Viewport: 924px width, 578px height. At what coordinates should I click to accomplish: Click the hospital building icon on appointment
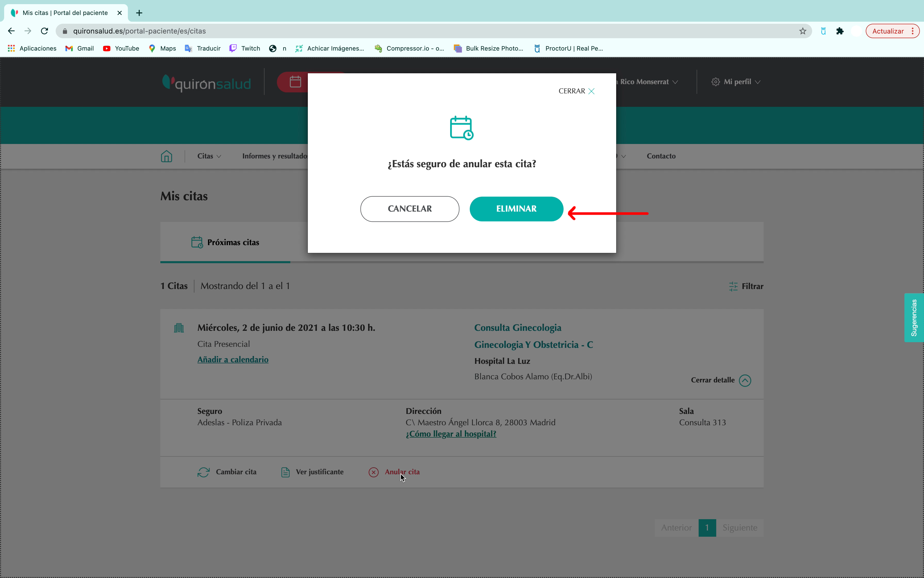179,328
